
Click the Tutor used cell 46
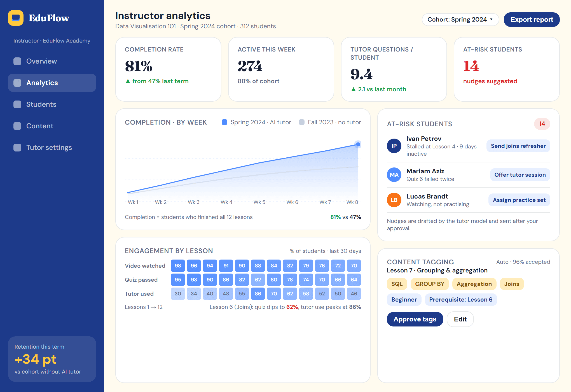click(354, 294)
